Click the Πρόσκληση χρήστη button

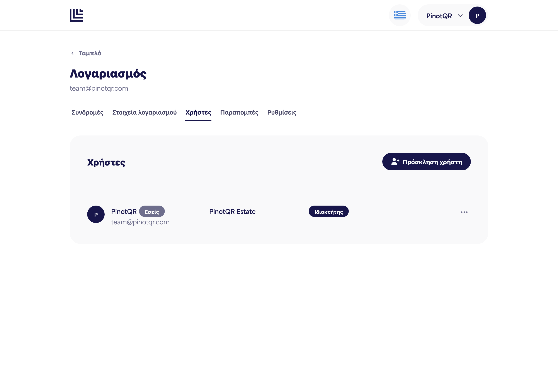tap(426, 162)
